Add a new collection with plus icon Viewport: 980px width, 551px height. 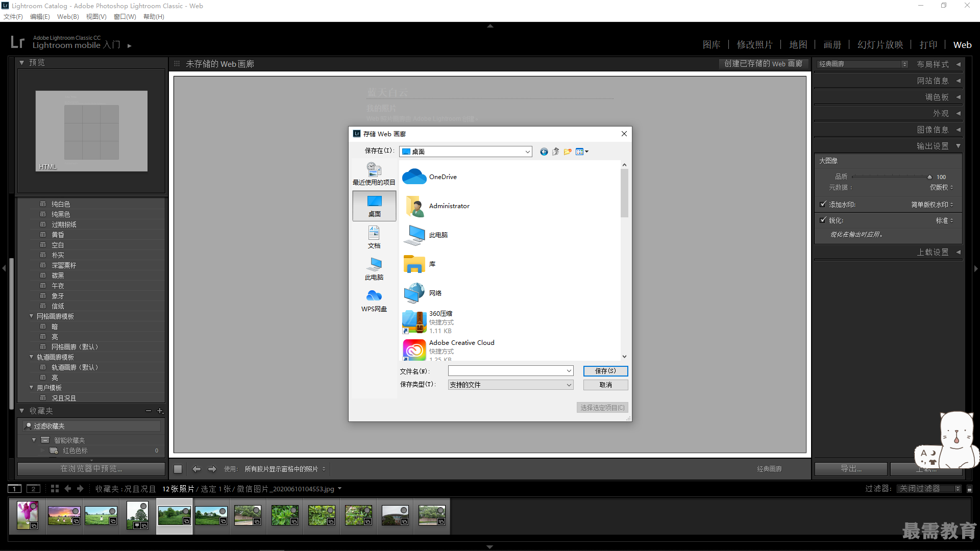(160, 411)
